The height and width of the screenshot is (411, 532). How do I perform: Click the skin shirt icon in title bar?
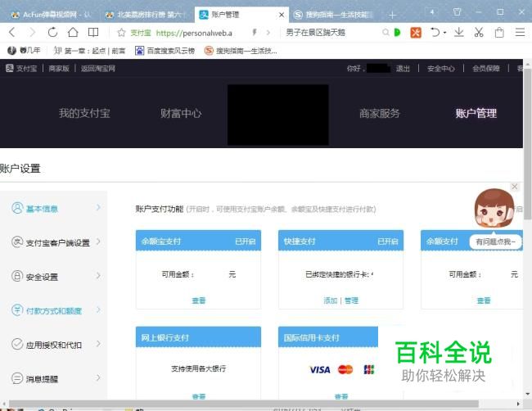(x=457, y=12)
